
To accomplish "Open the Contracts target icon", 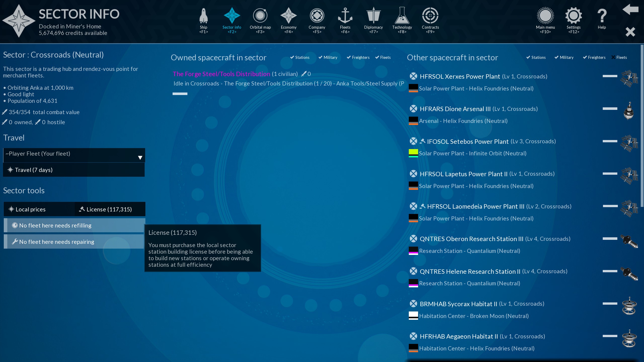I will (x=430, y=16).
